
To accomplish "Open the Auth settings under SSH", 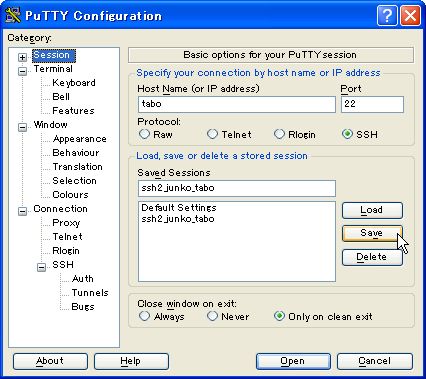I will click(x=83, y=279).
